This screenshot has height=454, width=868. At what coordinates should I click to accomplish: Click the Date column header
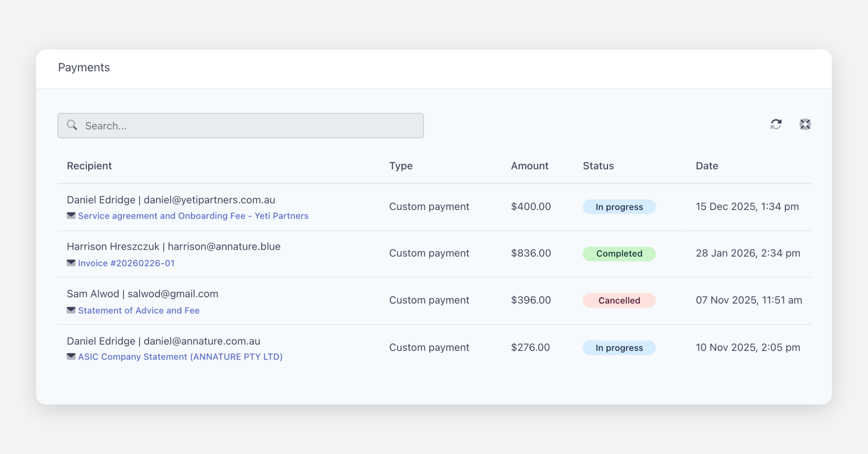(x=707, y=166)
